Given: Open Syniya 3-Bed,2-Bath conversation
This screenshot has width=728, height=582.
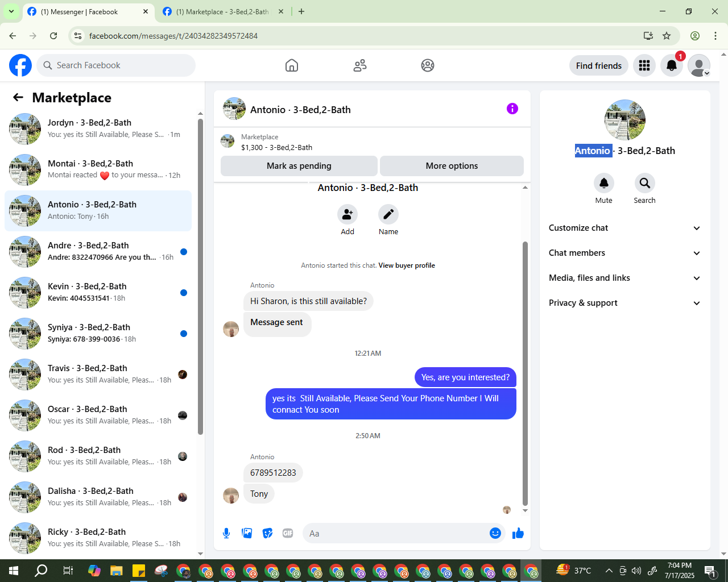Looking at the screenshot, I should click(x=98, y=334).
